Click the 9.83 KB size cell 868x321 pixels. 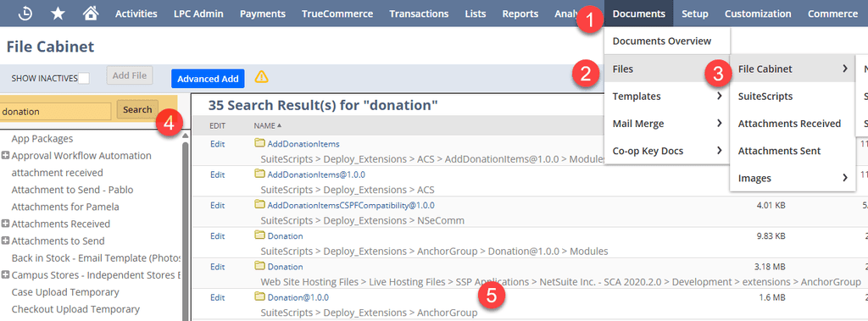click(771, 236)
